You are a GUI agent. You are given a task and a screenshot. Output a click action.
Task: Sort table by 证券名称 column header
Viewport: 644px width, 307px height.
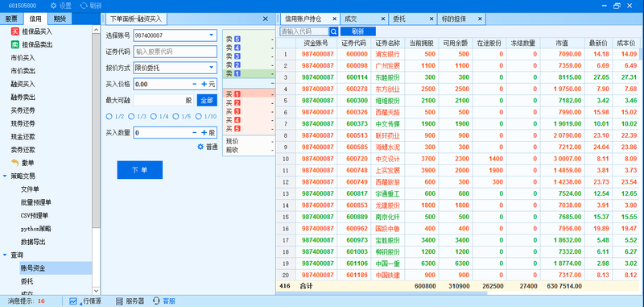pos(387,43)
